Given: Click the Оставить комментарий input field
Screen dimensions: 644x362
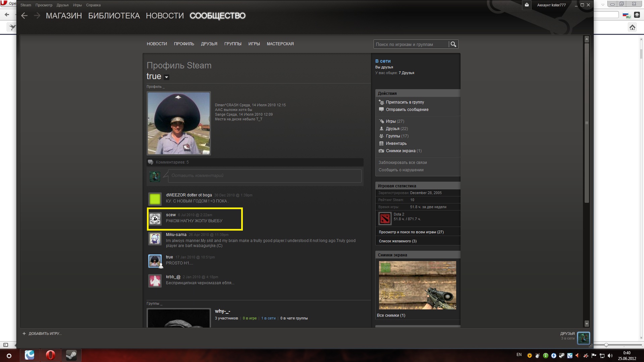Looking at the screenshot, I should pos(264,176).
